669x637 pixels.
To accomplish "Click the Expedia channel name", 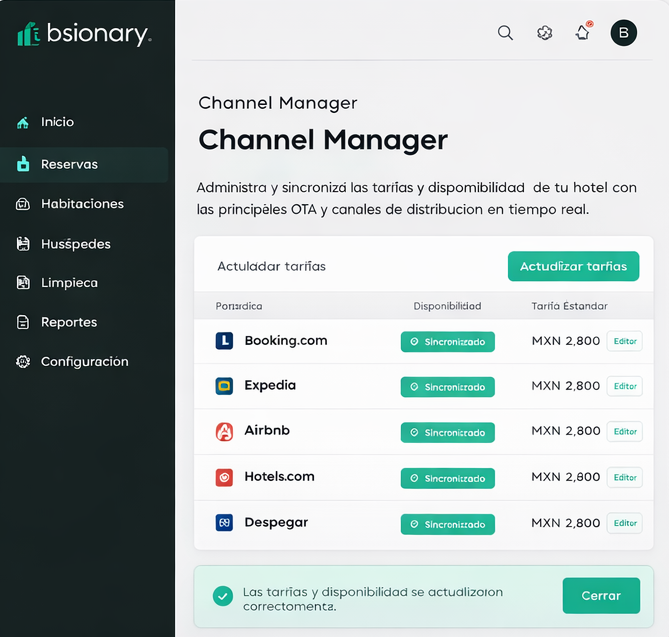I will click(270, 386).
